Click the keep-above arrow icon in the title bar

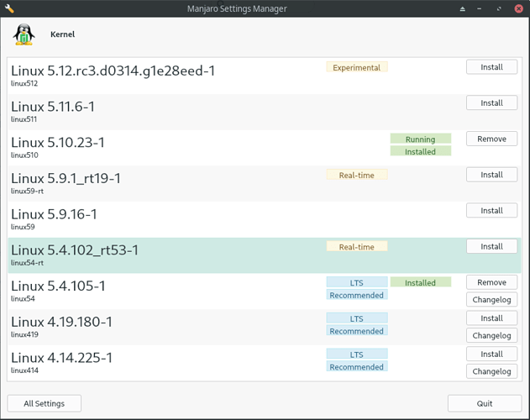463,8
